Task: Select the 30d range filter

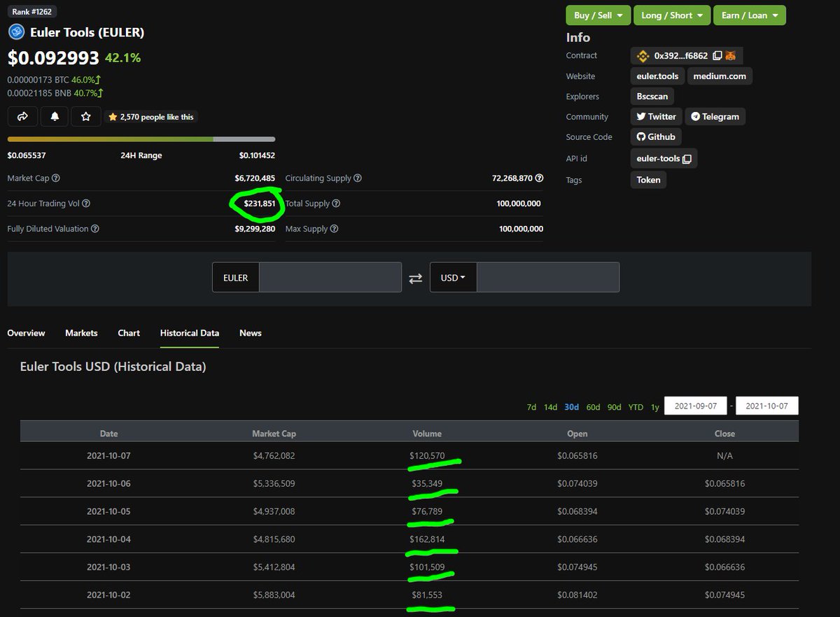Action: [x=572, y=407]
